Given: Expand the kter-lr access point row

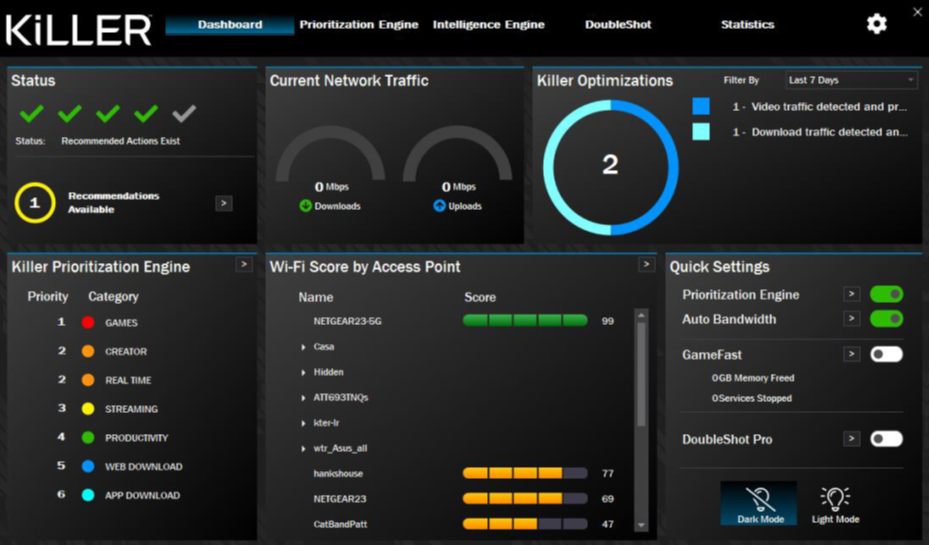Looking at the screenshot, I should 303,423.
